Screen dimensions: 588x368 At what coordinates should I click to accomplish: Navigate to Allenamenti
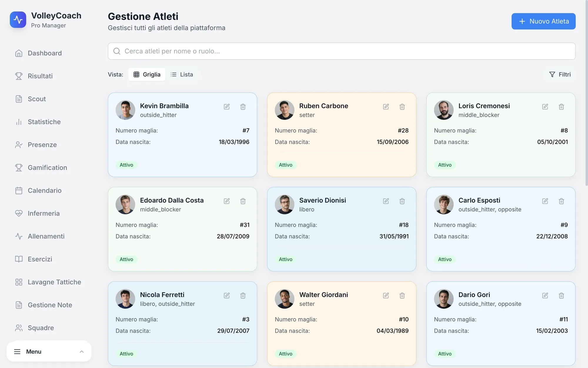tap(49, 236)
